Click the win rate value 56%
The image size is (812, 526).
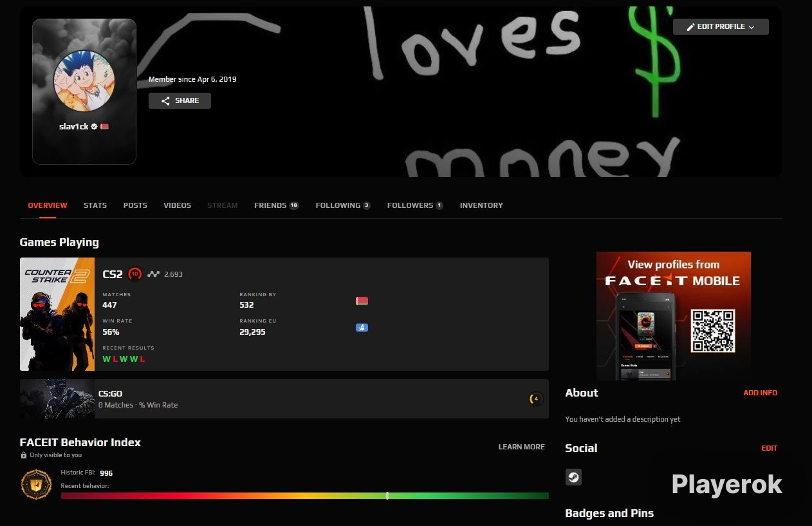[111, 332]
